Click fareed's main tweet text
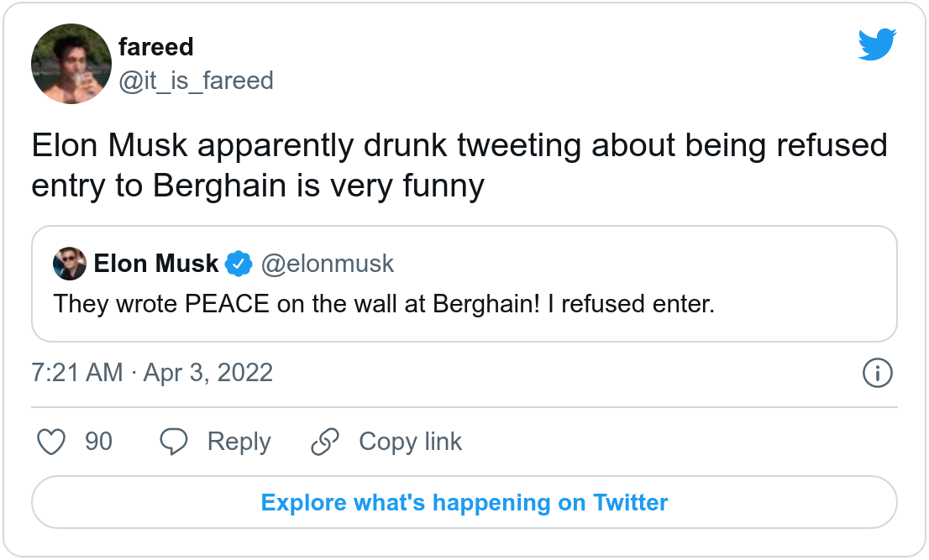This screenshot has width=929, height=560. [x=459, y=165]
